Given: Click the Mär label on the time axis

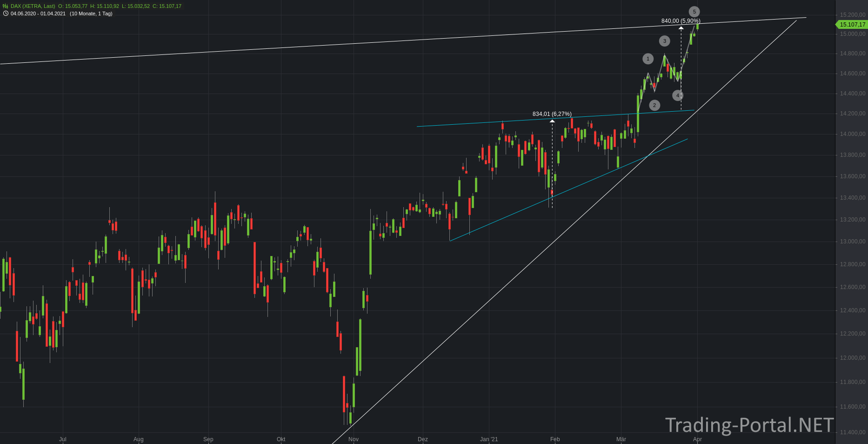Looking at the screenshot, I should [x=621, y=439].
